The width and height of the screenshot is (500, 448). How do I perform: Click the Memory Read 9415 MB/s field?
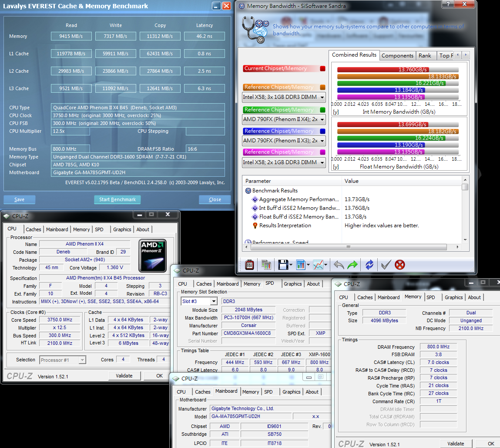[x=71, y=37]
